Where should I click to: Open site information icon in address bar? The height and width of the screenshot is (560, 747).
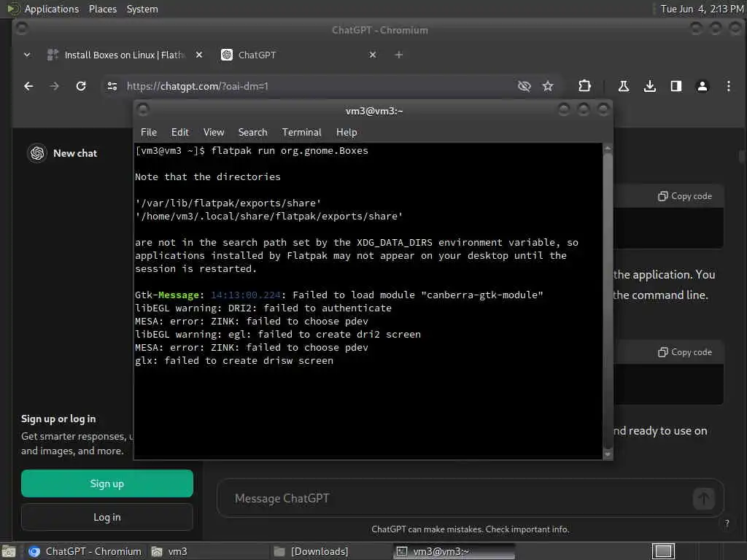(x=112, y=86)
